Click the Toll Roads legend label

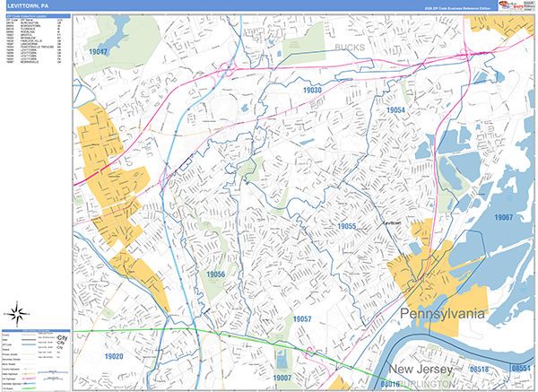tap(7, 388)
